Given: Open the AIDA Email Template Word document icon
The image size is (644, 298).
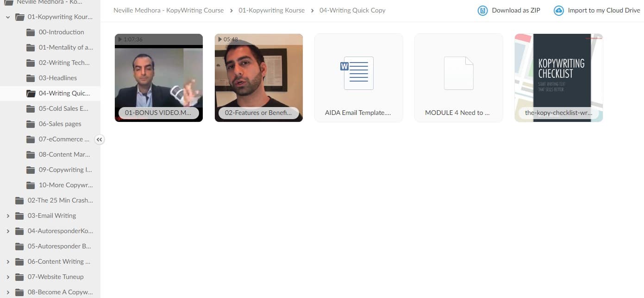Looking at the screenshot, I should click(359, 73).
